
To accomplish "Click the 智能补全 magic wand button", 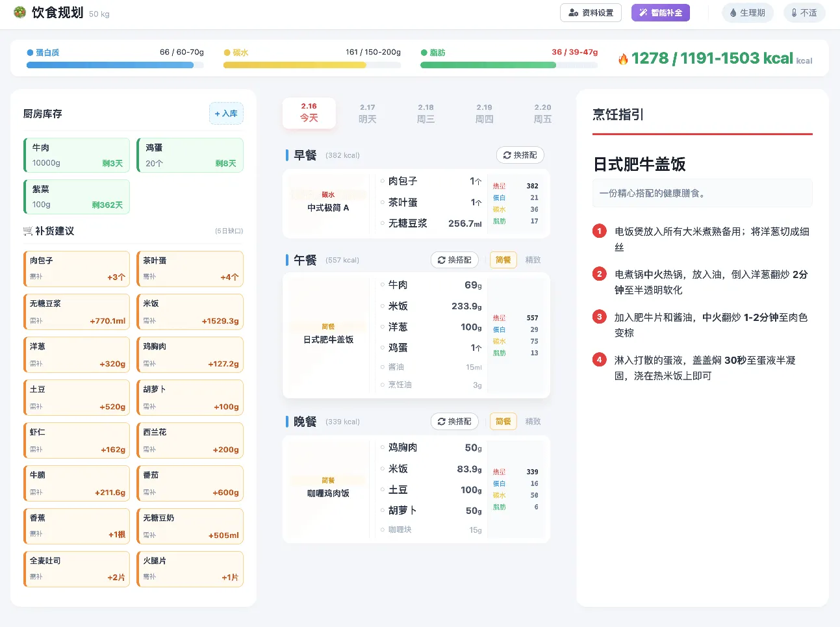I will tap(660, 13).
